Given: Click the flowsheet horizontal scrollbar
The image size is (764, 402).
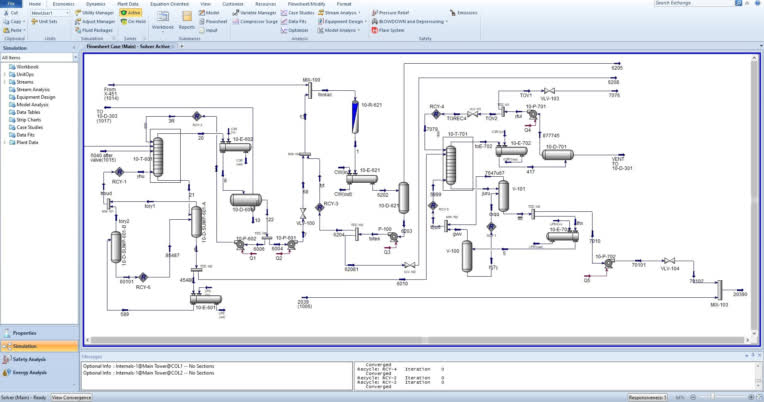Looking at the screenshot, I should coord(415,340).
